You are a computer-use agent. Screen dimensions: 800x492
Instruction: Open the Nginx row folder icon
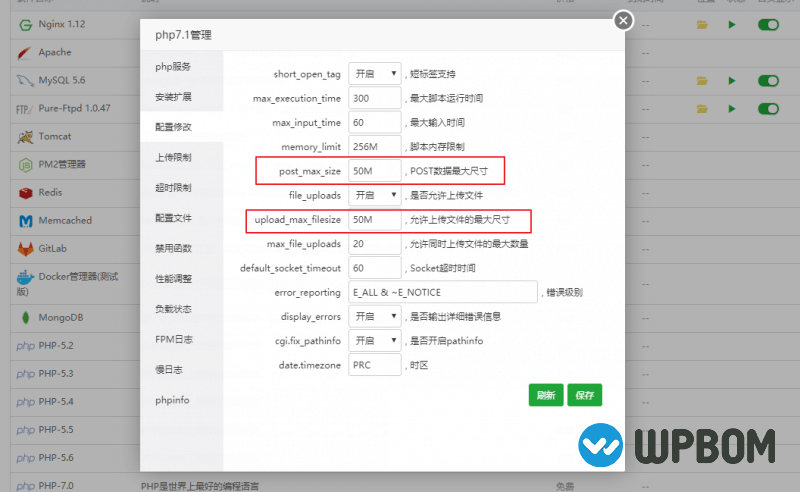(x=703, y=24)
